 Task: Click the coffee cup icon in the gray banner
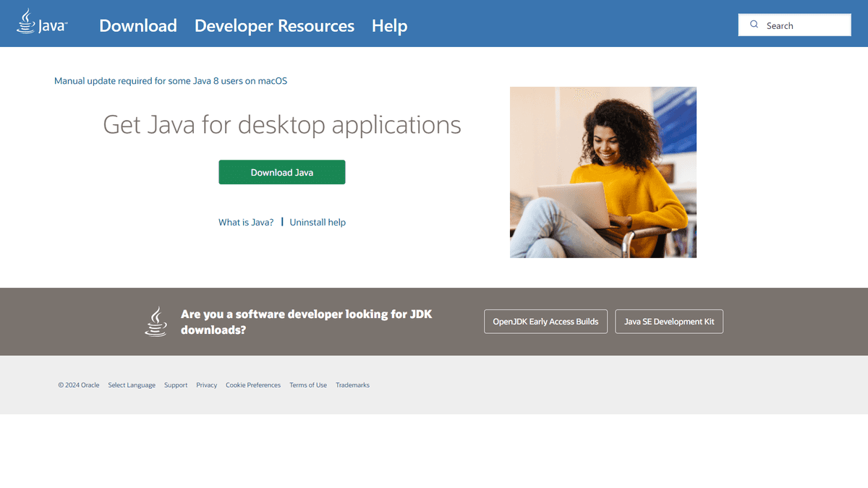tap(156, 322)
